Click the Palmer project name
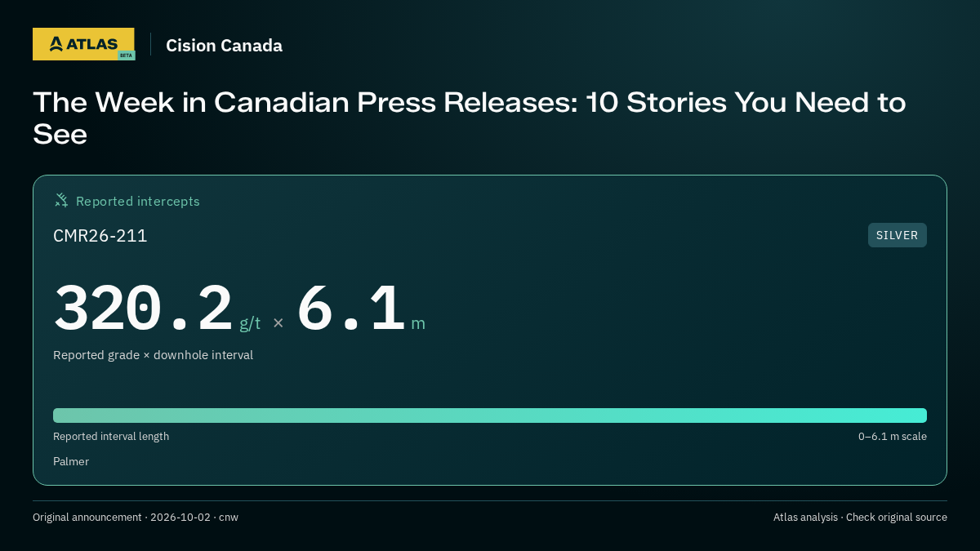 point(71,462)
